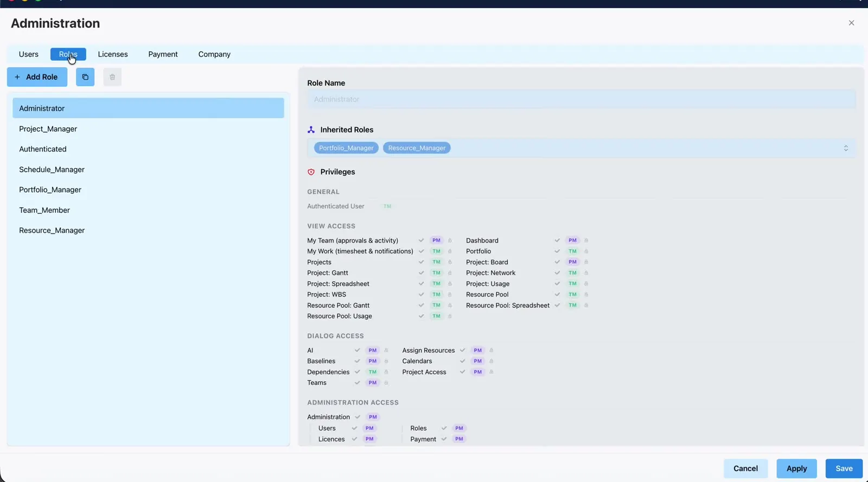The height and width of the screenshot is (482, 868).
Task: Toggle the Dependencies dialog checkmark
Action: (x=357, y=372)
